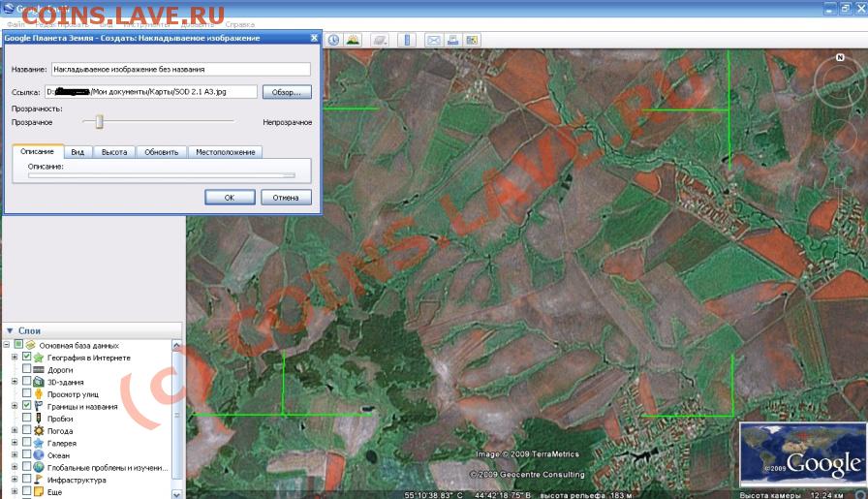This screenshot has width=868, height=499.
Task: Click the 'Высота камеры 12.24 км' status text
Action: click(791, 495)
